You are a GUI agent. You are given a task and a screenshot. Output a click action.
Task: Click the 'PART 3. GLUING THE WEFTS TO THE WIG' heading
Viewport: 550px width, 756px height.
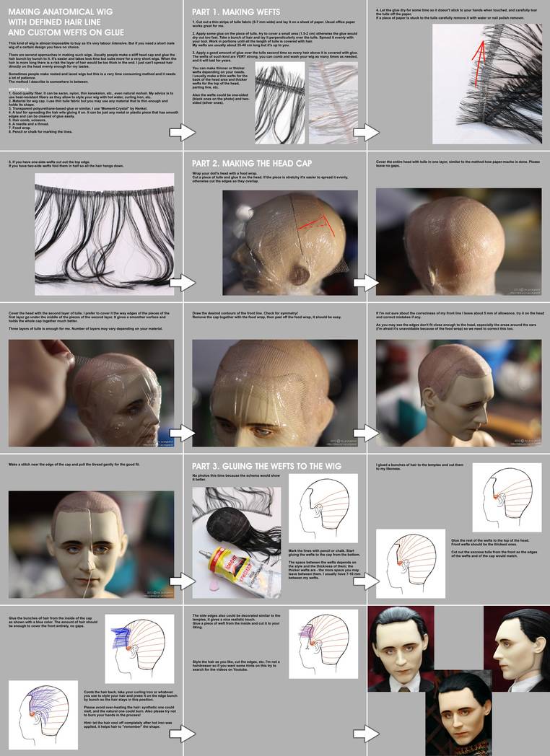[x=266, y=466]
